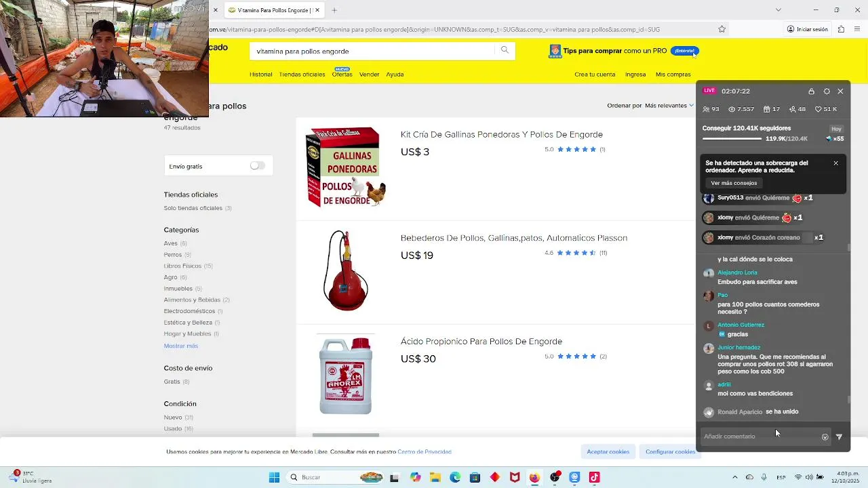Click the Añadir comentario input field
Screen dimensions: 868x488
click(x=759, y=437)
